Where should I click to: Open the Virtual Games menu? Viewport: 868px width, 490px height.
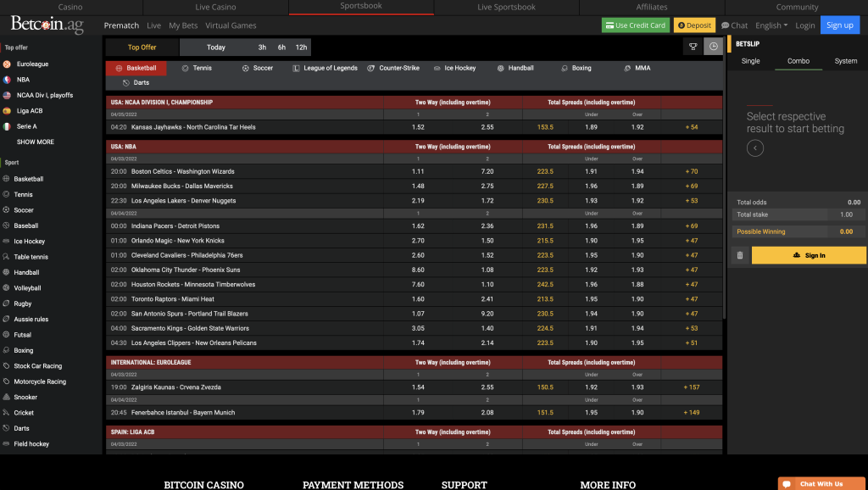click(x=231, y=25)
